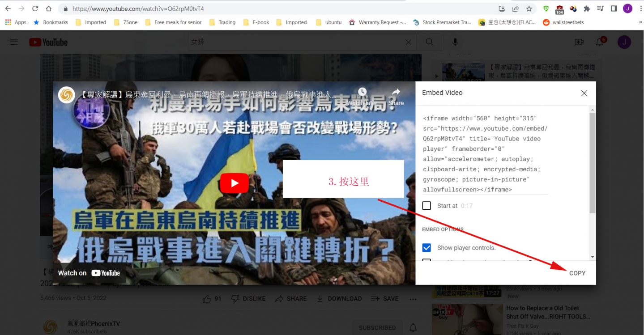Click the URL address bar
The width and height of the screenshot is (644, 335).
pyautogui.click(x=277, y=8)
